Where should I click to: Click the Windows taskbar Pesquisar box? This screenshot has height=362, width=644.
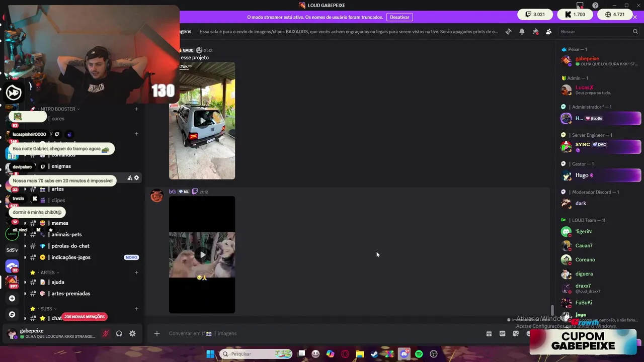click(x=256, y=354)
